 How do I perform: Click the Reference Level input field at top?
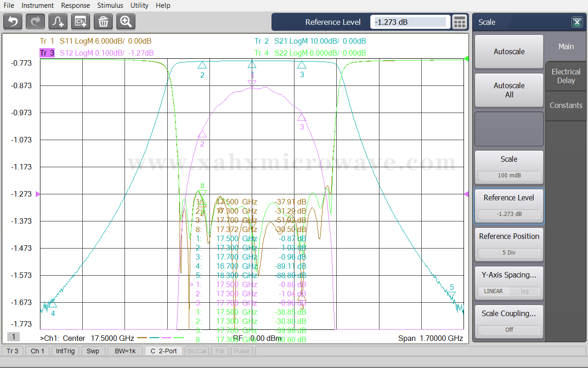(410, 22)
